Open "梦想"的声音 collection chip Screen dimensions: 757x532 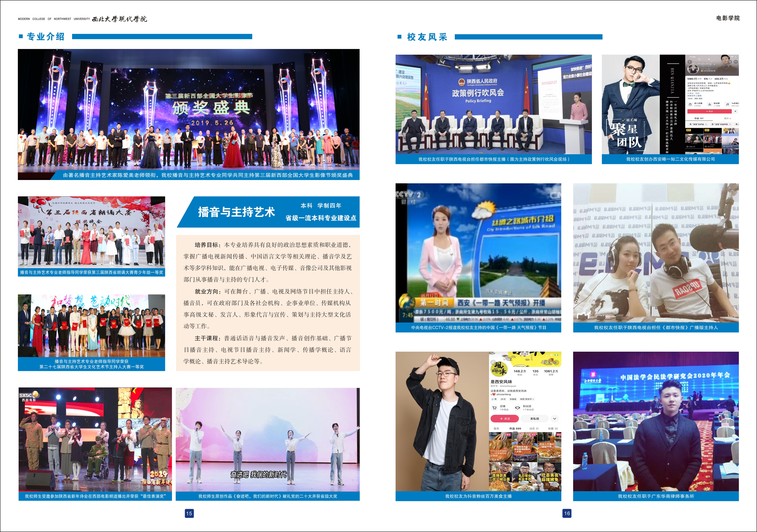tap(698, 124)
